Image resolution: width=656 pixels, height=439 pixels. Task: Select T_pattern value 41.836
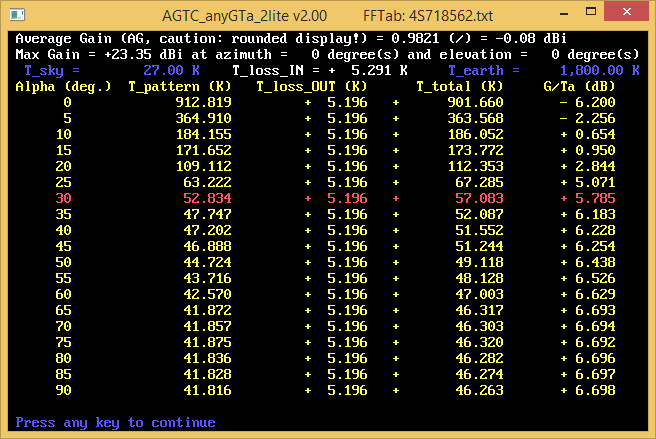point(208,358)
